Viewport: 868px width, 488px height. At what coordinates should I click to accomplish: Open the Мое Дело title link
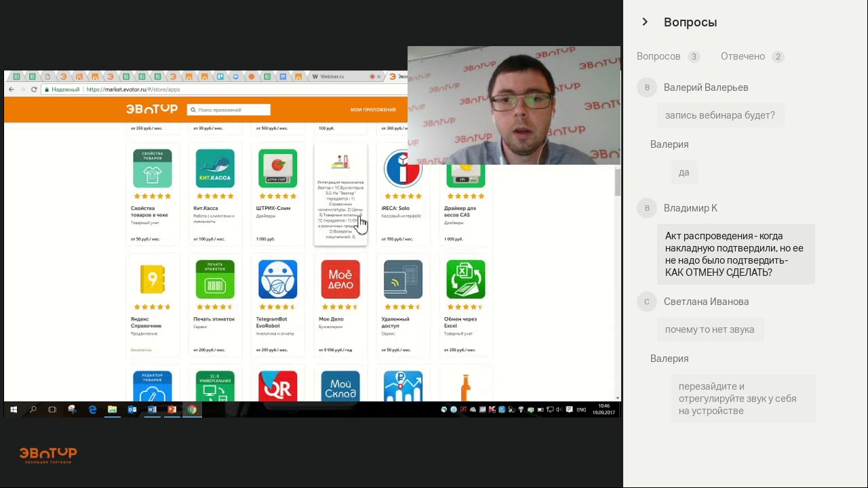[331, 319]
